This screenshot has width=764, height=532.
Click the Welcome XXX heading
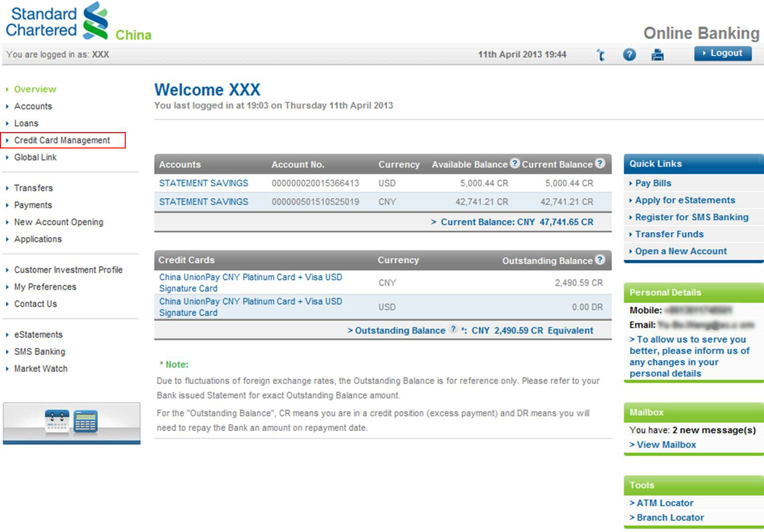click(x=207, y=90)
